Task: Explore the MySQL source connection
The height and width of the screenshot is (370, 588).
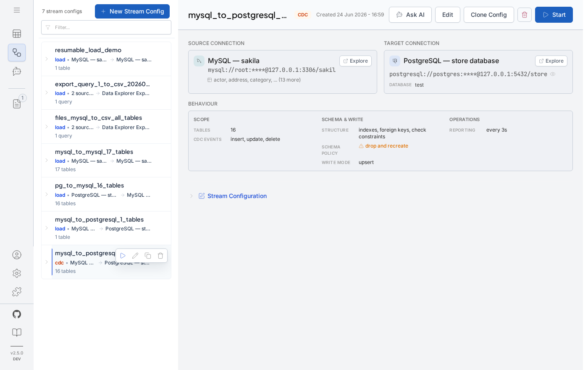Action: (x=355, y=61)
